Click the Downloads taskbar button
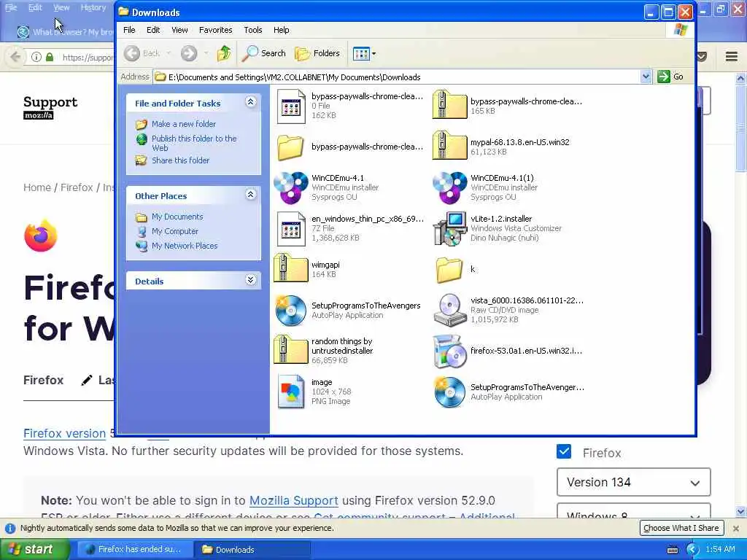 pos(253,549)
